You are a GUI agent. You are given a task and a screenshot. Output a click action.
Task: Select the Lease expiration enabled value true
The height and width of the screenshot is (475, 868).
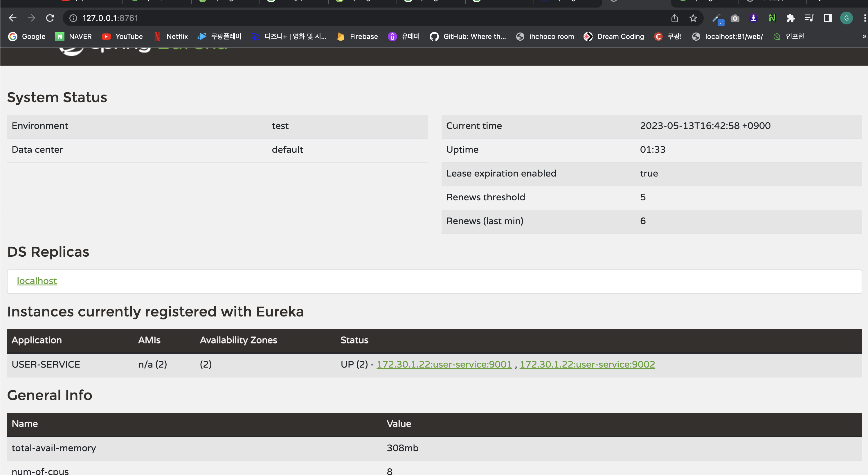[x=649, y=173]
